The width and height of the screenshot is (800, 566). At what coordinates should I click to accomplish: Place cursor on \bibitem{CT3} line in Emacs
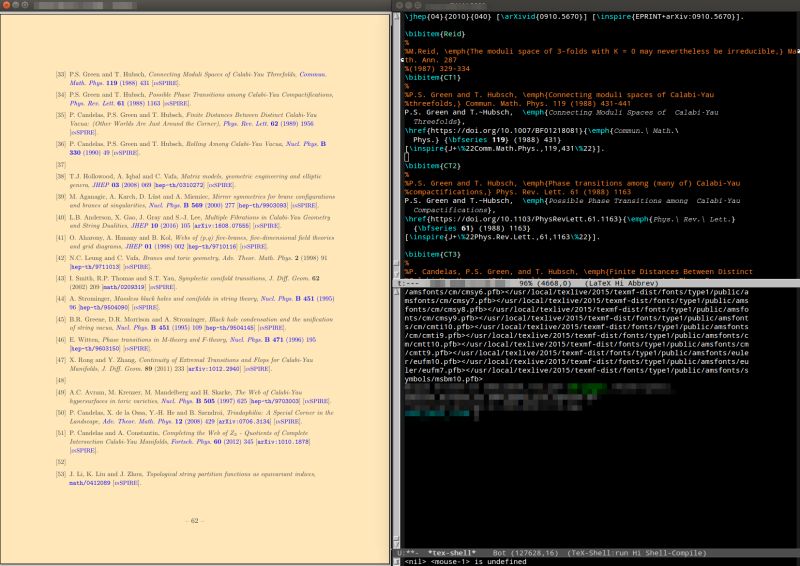[x=433, y=254]
